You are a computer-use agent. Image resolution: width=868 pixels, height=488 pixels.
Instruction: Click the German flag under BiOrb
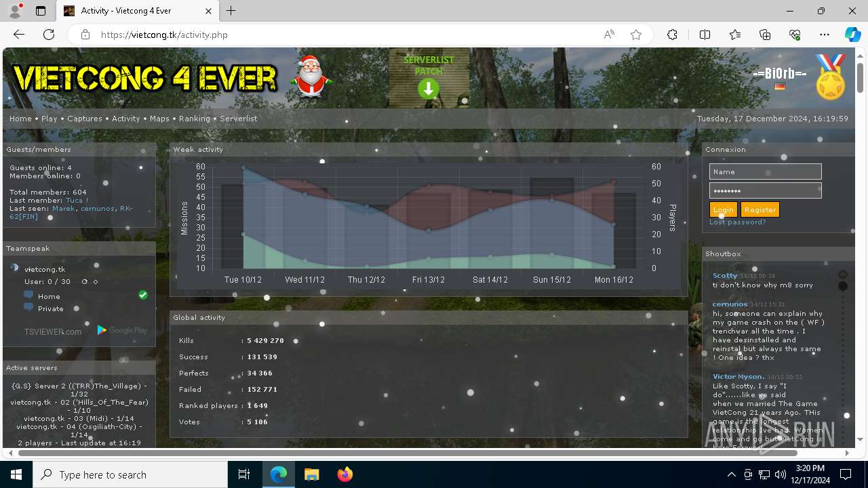tap(780, 87)
